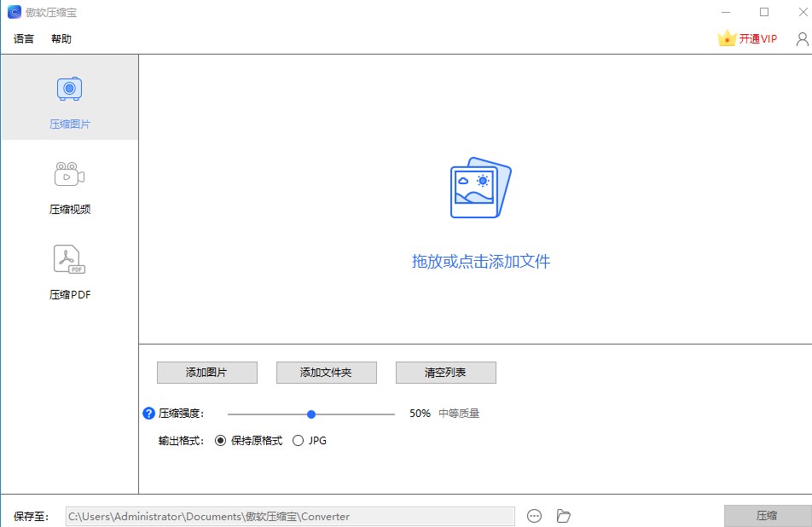Screen dimensions: 812x527
Task: Click the ellipsis icon beside the save path
Action: 535,516
